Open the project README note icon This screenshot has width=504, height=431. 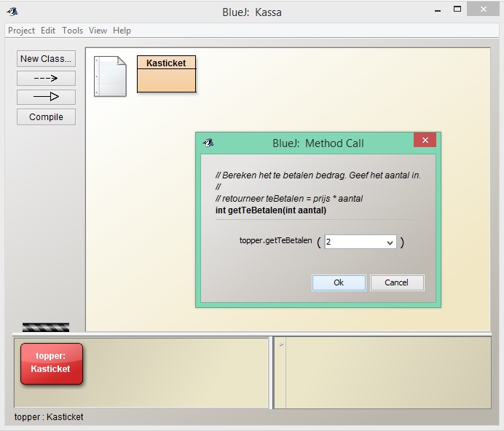(110, 76)
